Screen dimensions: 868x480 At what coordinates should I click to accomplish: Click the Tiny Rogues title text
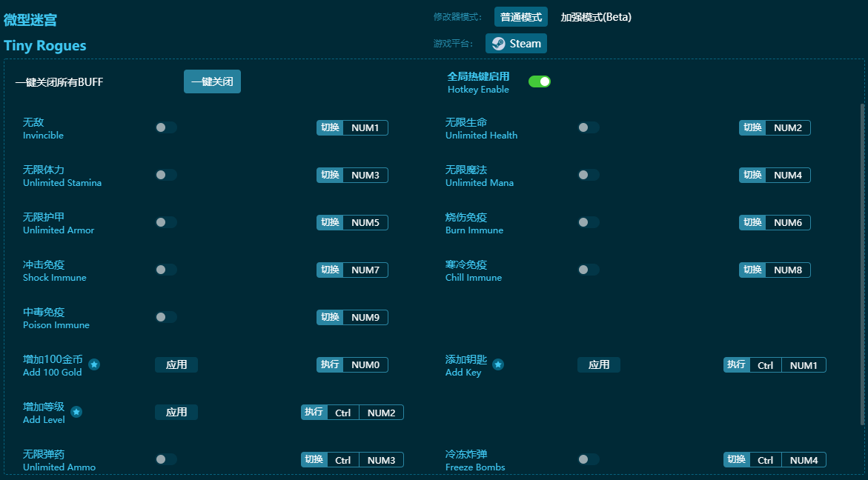click(x=44, y=45)
